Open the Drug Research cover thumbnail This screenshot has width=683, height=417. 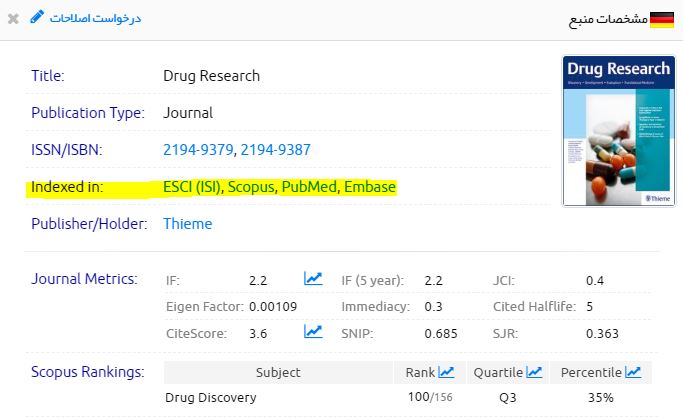617,131
